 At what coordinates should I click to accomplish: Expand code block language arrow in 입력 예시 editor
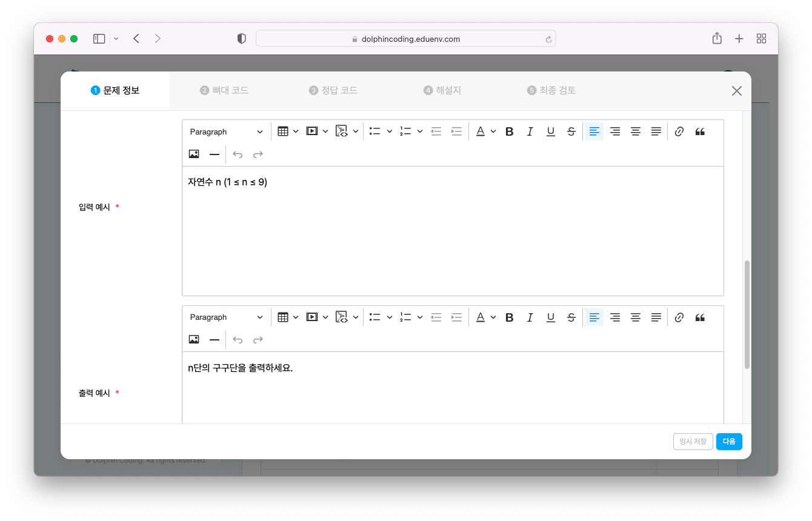tap(356, 131)
